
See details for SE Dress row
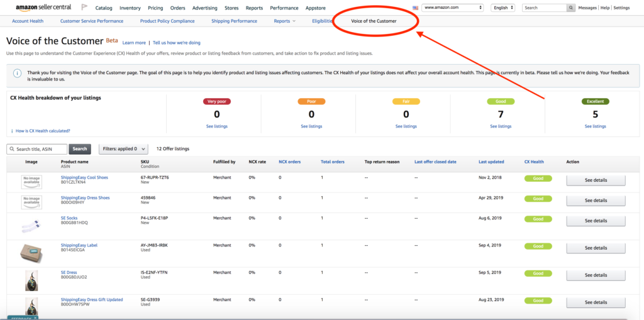(596, 275)
